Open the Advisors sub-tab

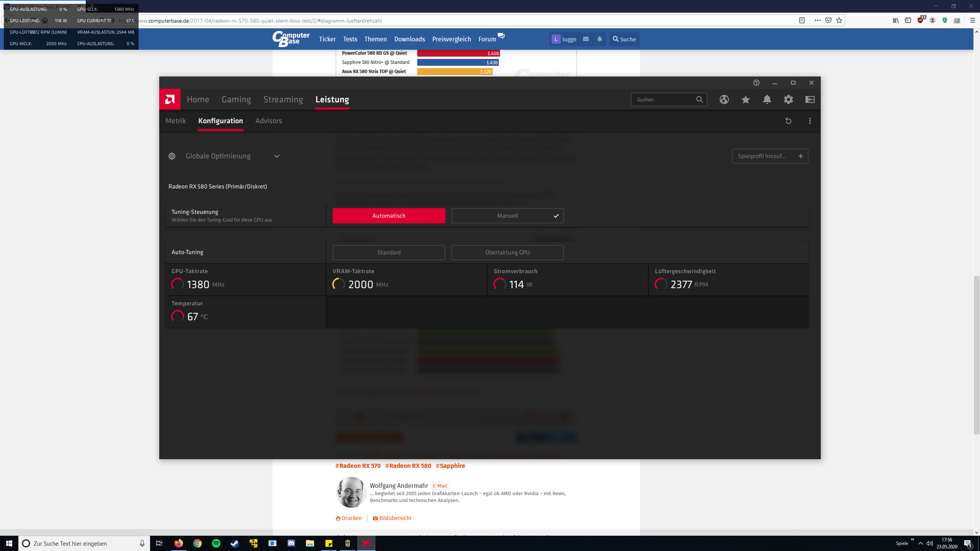pyautogui.click(x=268, y=121)
